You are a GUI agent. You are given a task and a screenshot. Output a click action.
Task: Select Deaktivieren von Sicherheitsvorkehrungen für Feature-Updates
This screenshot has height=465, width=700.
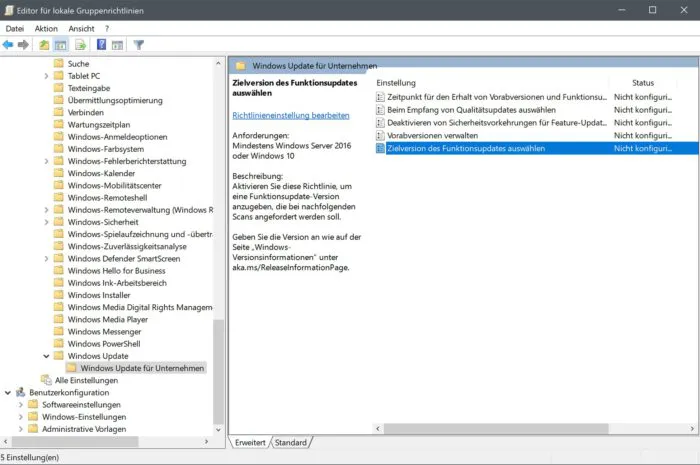pos(497,123)
